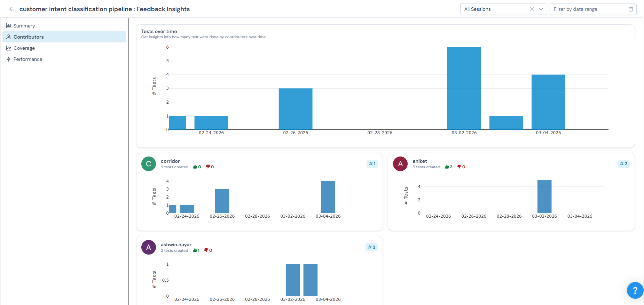Click the #2 rank badge
Screen dimensions: 644x305
point(623,164)
